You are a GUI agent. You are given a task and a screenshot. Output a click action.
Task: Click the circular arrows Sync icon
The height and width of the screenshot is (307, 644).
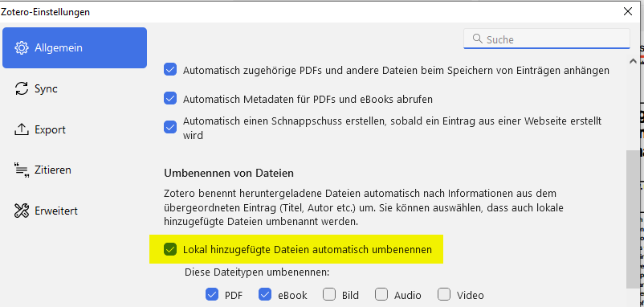pyautogui.click(x=22, y=88)
